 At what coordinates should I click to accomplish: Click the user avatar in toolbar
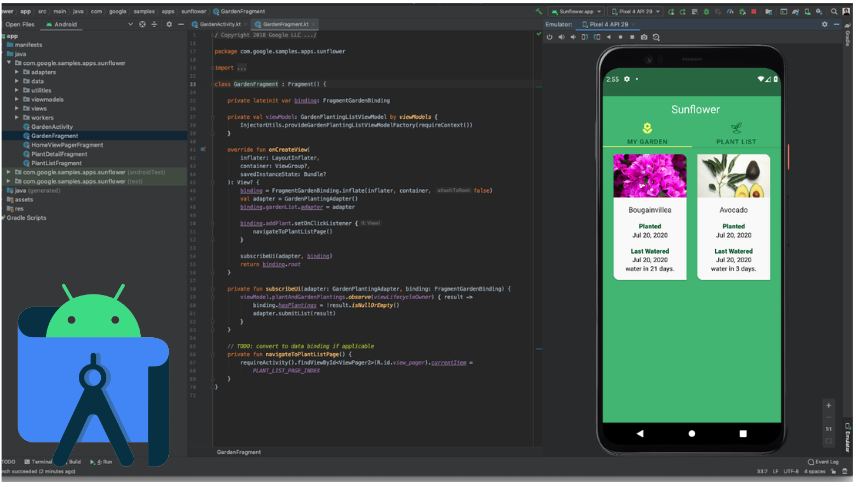(x=846, y=11)
